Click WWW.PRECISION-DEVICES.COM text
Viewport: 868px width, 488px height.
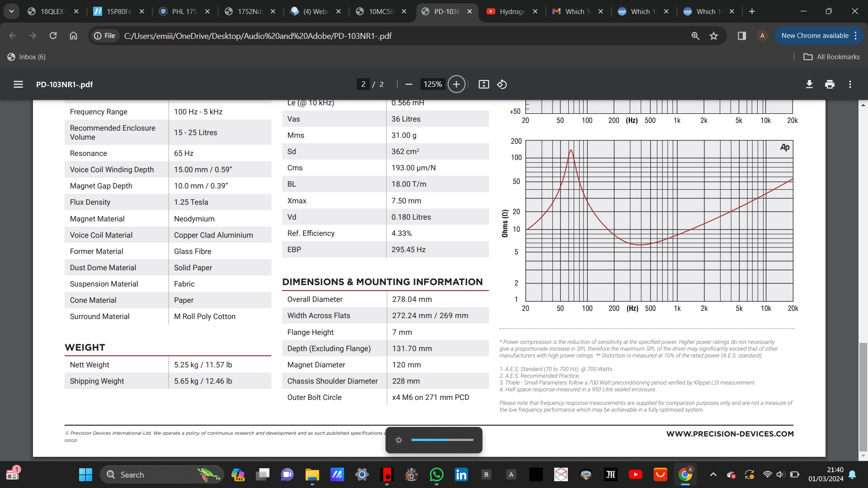coord(730,434)
